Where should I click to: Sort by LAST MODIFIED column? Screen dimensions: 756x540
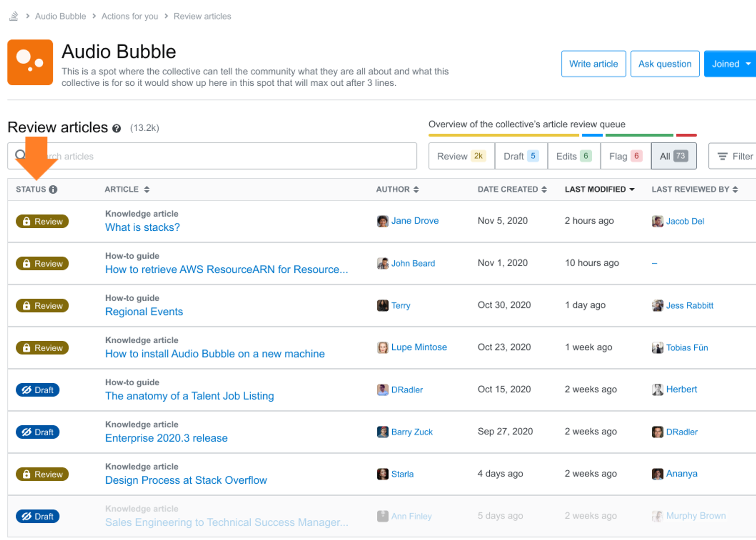click(599, 190)
